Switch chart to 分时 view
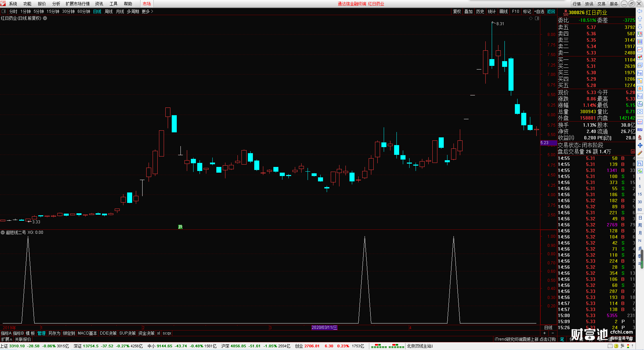The width and height of the screenshot is (644, 350). [x=13, y=11]
